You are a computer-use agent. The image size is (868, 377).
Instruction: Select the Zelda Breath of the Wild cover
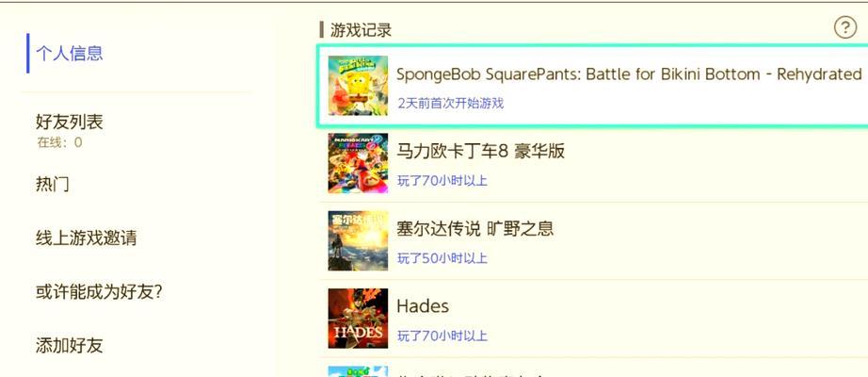(x=358, y=240)
